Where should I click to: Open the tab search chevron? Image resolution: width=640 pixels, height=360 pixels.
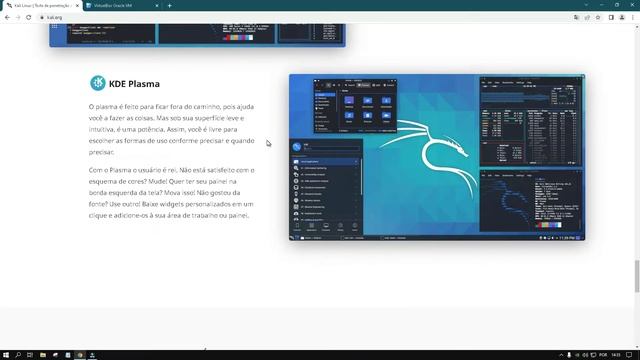pos(586,5)
